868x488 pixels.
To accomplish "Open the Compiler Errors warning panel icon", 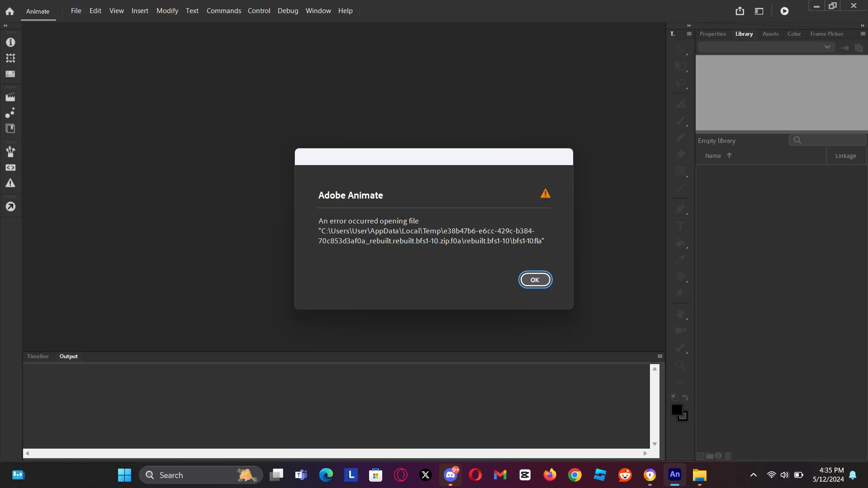I will pos(10,183).
